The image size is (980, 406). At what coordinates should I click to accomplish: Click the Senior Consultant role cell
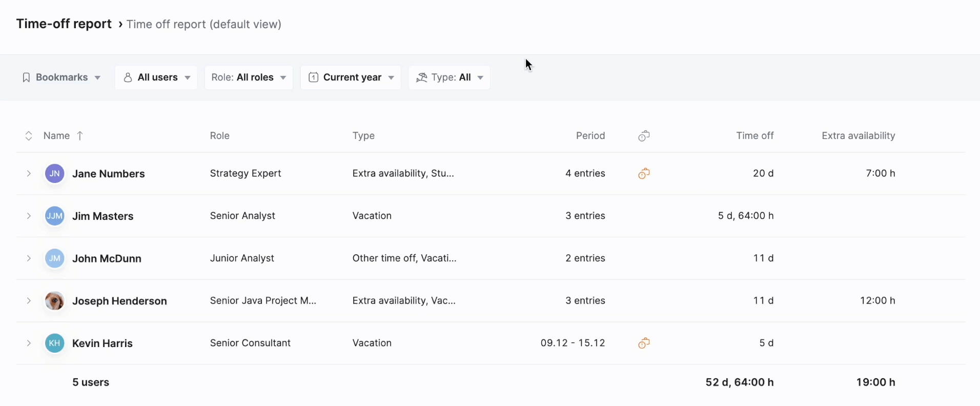(x=250, y=343)
